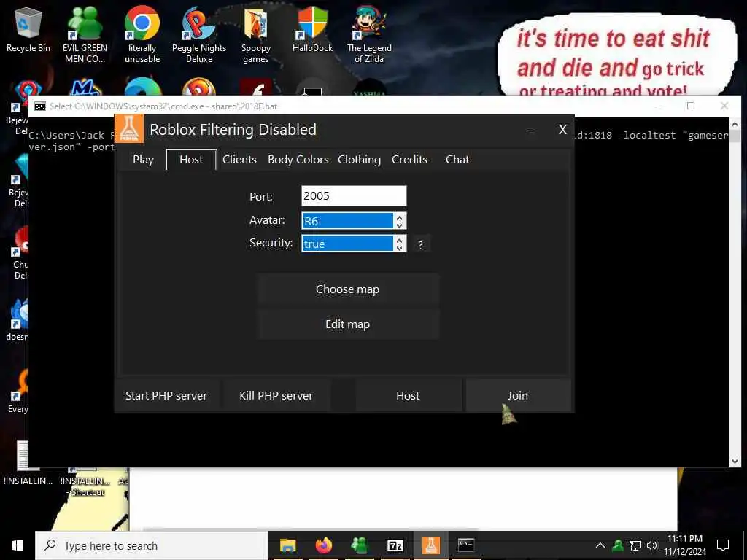This screenshot has height=560, width=747.
Task: Close the Roblox Filtering Disabled window
Action: pyautogui.click(x=562, y=130)
